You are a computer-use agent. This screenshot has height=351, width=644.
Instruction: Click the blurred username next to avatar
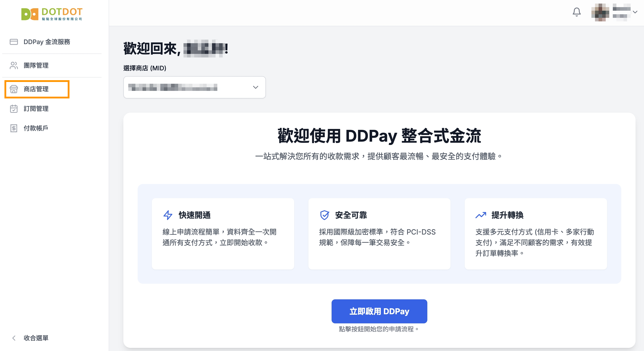click(621, 12)
